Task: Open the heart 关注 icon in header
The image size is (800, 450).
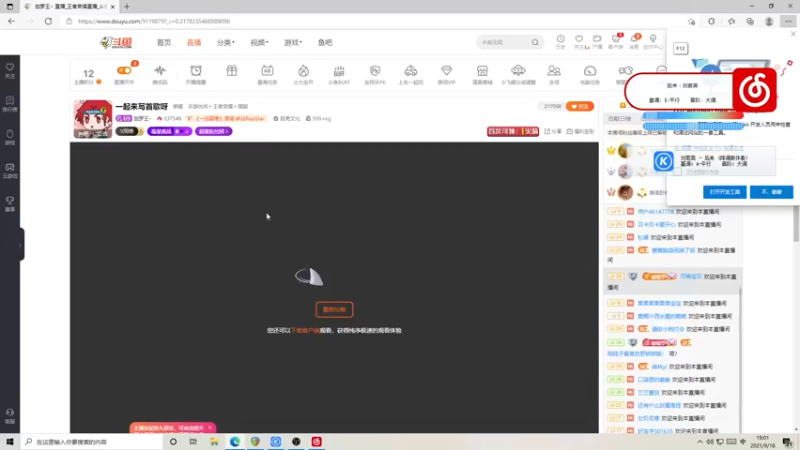Action: coord(579,39)
